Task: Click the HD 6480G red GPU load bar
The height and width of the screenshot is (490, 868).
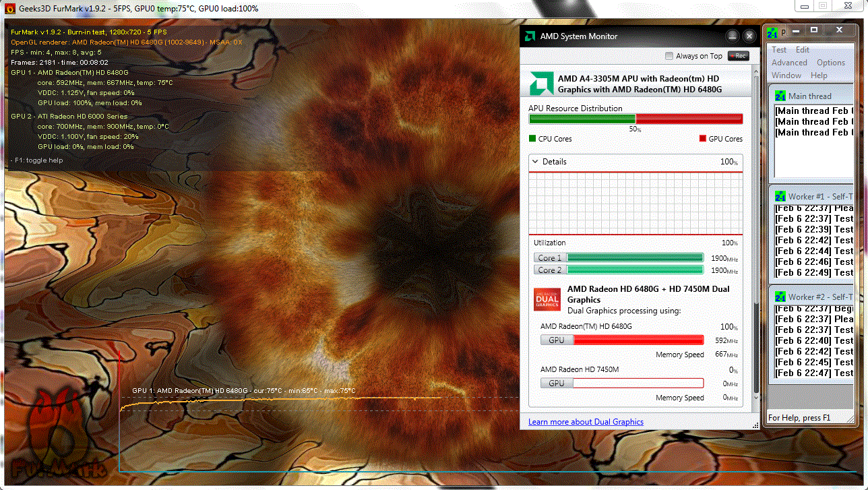Action: [x=638, y=340]
